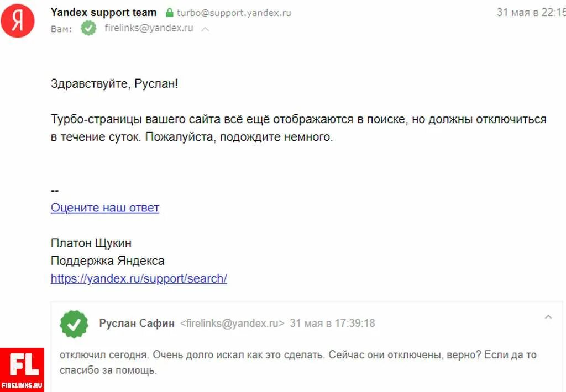The image size is (566, 392).
Task: Click the message date 31 мая в 22:15
Action: [x=531, y=12]
